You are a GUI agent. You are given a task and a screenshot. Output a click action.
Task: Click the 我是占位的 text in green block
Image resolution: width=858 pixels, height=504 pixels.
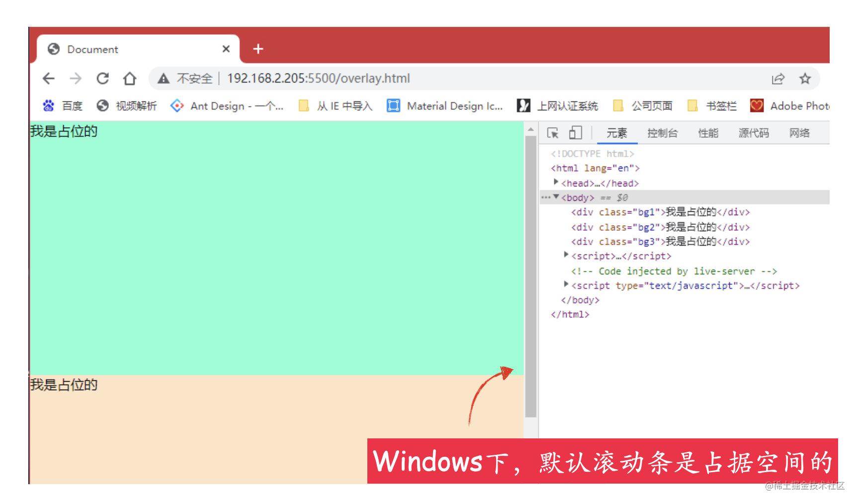coord(64,131)
